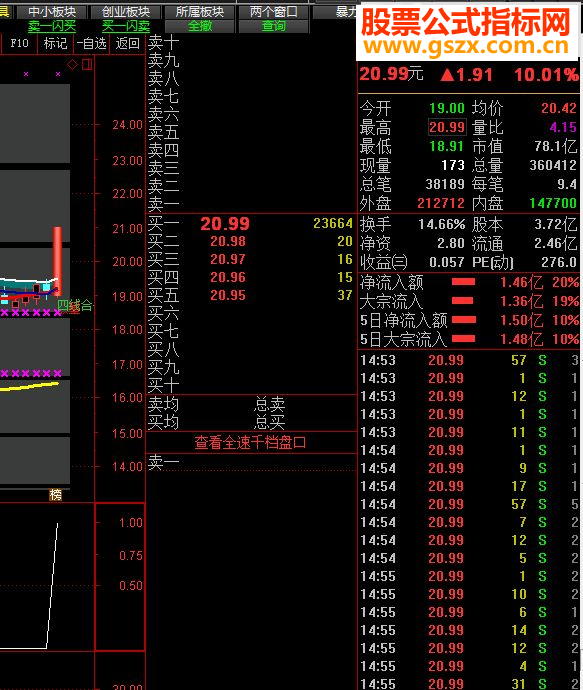Screen dimensions: 583x690
Task: Click the 总笔 value 38189
Action: click(445, 184)
